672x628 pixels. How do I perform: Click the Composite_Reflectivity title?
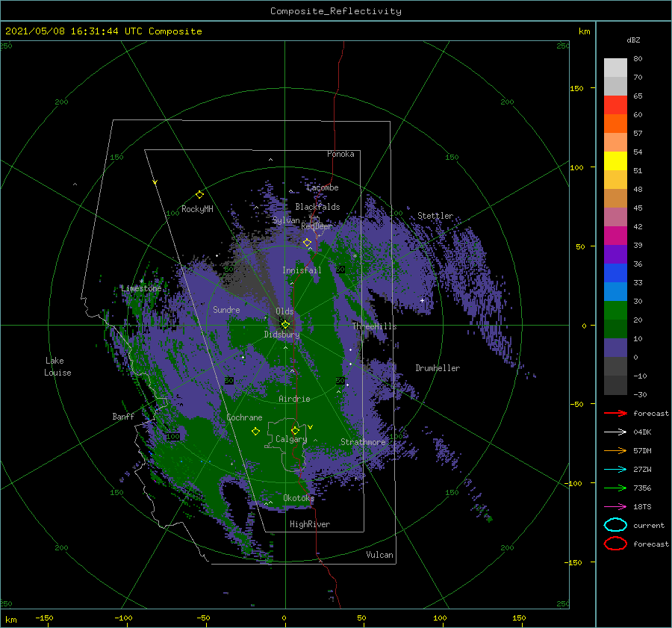pyautogui.click(x=336, y=11)
